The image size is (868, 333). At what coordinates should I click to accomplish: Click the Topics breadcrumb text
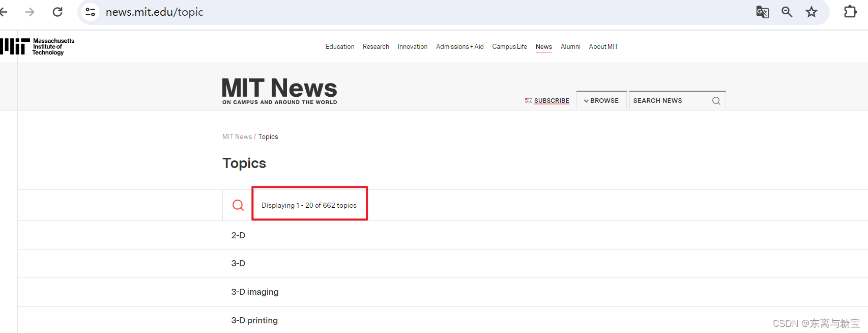coord(268,136)
